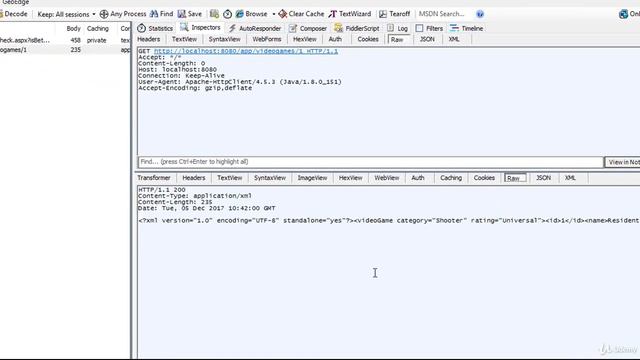Select response Auth tab
The width and height of the screenshot is (640, 360).
coord(418,178)
